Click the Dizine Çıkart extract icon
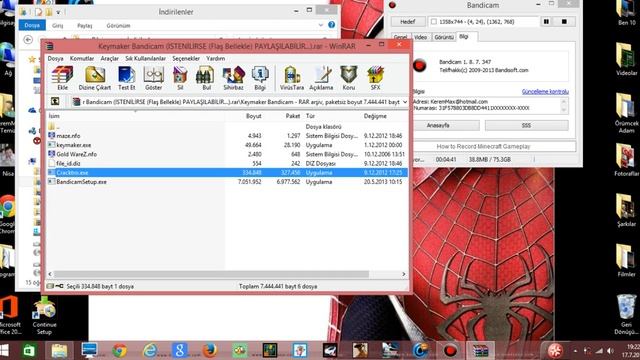 95,78
